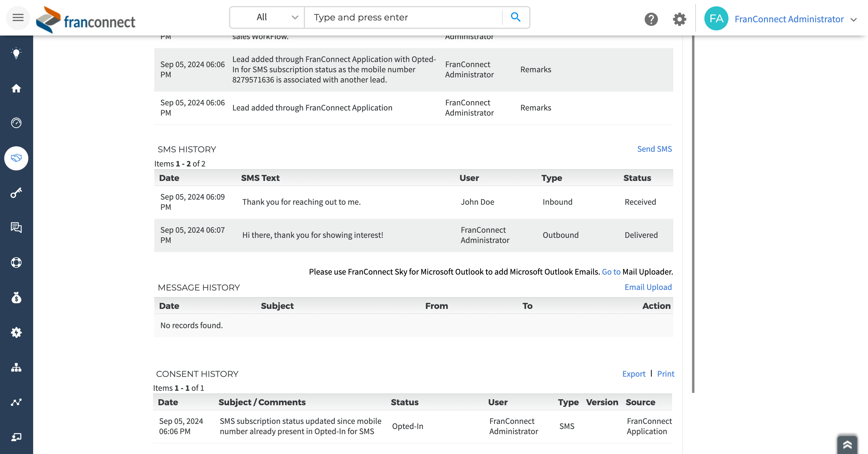This screenshot has height=454, width=868.
Task: Click the John Doe user cell
Action: click(477, 202)
